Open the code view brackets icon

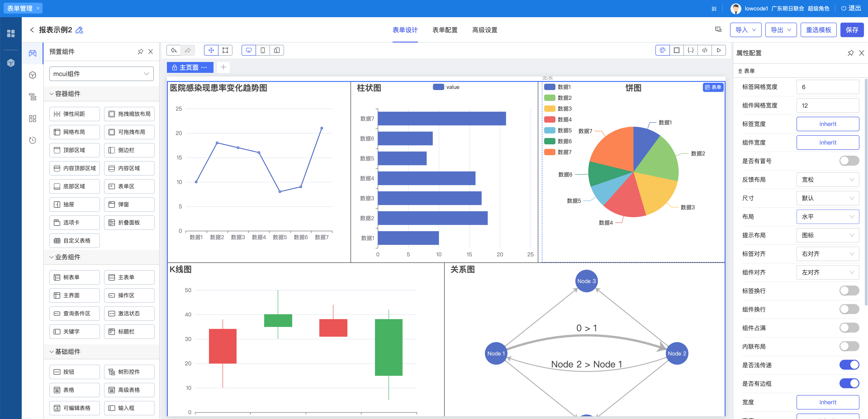coord(704,50)
